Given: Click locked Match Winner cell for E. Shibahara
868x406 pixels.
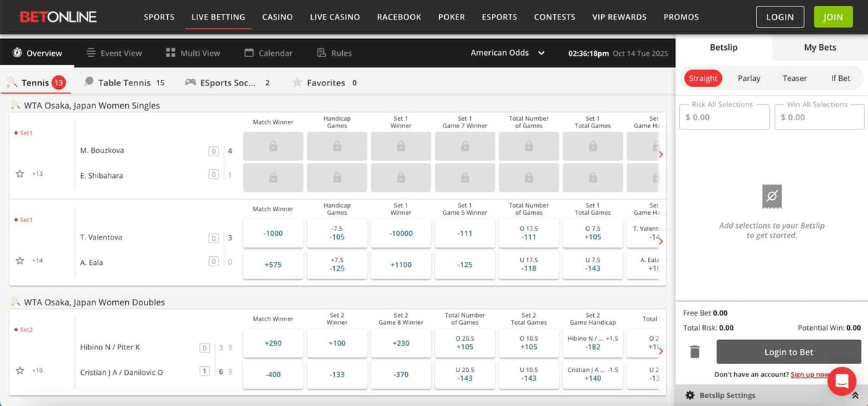Looking at the screenshot, I should click(273, 177).
